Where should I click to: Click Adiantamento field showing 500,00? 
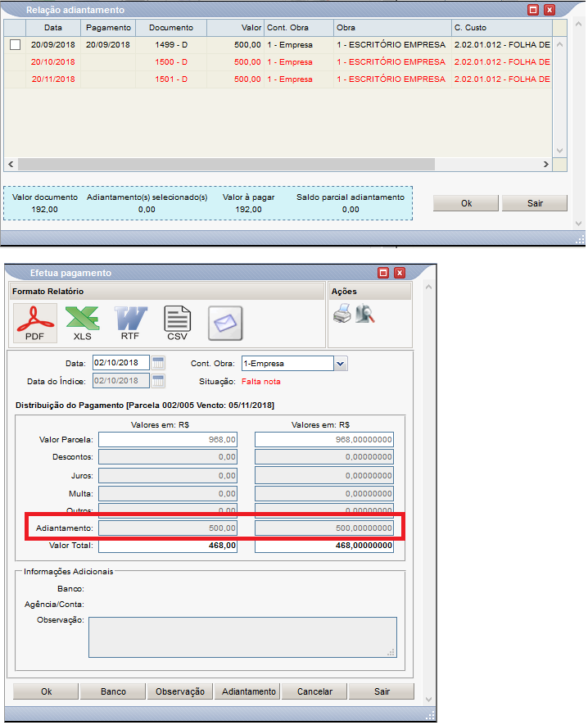[x=168, y=528]
